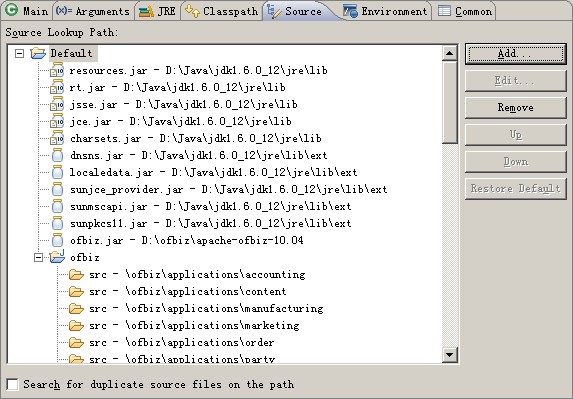Select src applications\content entry

click(x=187, y=291)
